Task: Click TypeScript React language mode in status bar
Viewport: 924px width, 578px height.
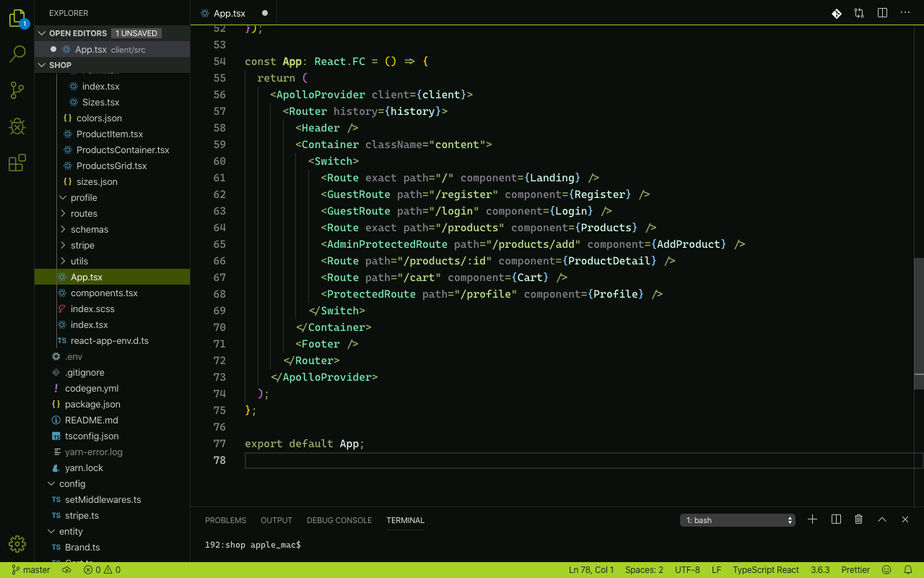Action: tap(766, 569)
